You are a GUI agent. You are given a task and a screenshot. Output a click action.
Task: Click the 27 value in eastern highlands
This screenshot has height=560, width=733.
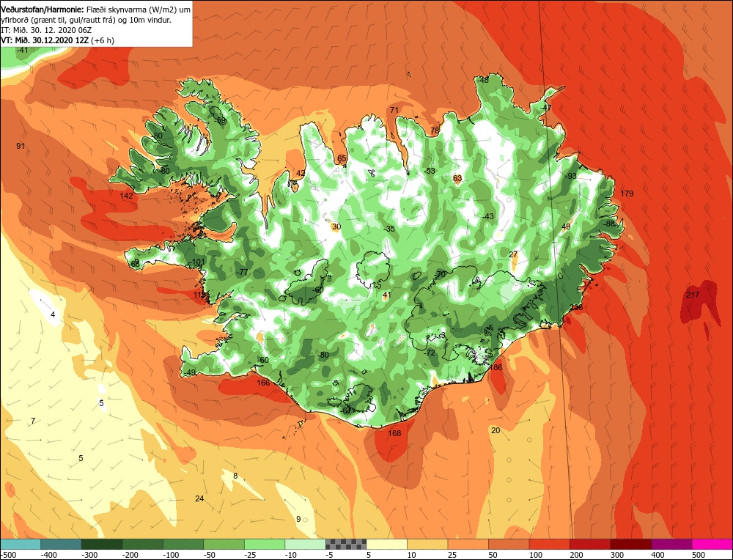point(513,255)
